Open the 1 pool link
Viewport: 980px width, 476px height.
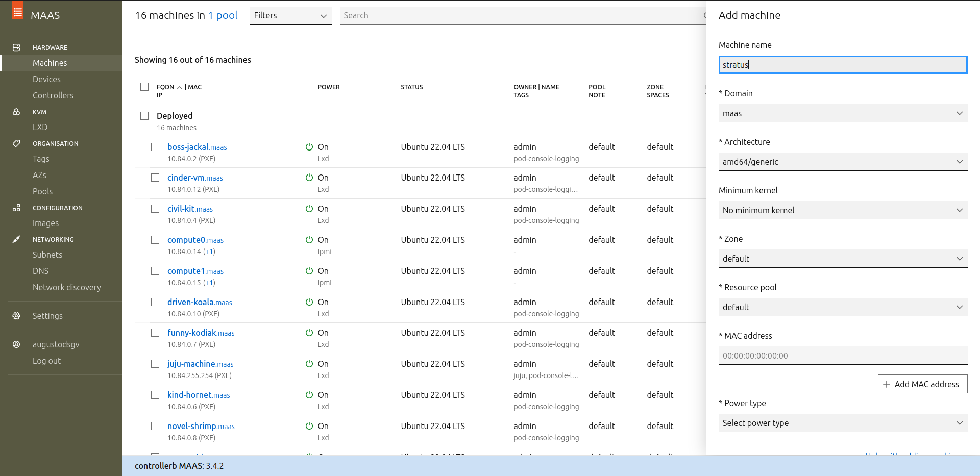tap(223, 15)
